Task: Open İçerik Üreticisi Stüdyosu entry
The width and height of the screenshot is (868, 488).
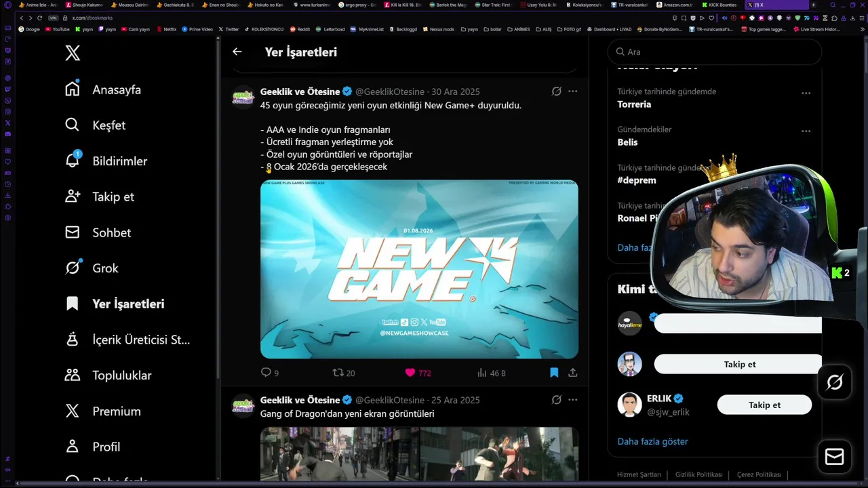Action: tap(127, 340)
